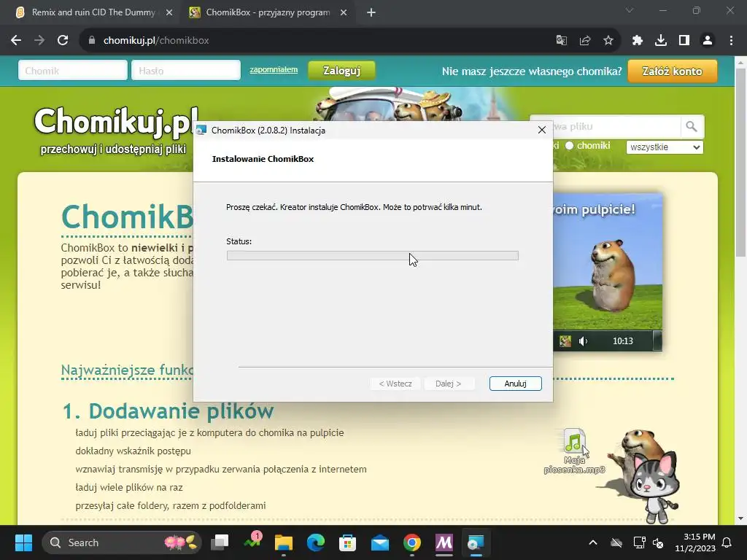Close the ChomikBox Instalacja dialog
The height and width of the screenshot is (560, 747).
(542, 130)
